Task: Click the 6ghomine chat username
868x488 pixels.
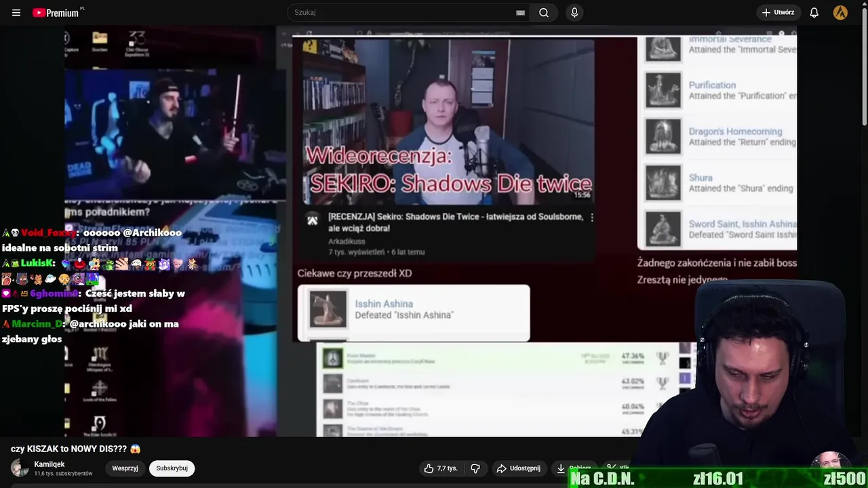Action: [x=54, y=293]
